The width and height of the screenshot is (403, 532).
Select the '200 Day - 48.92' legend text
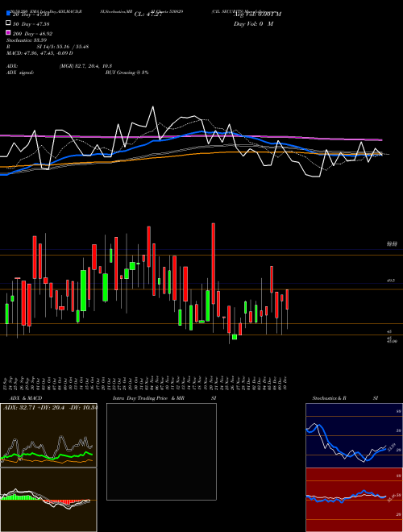[32, 34]
